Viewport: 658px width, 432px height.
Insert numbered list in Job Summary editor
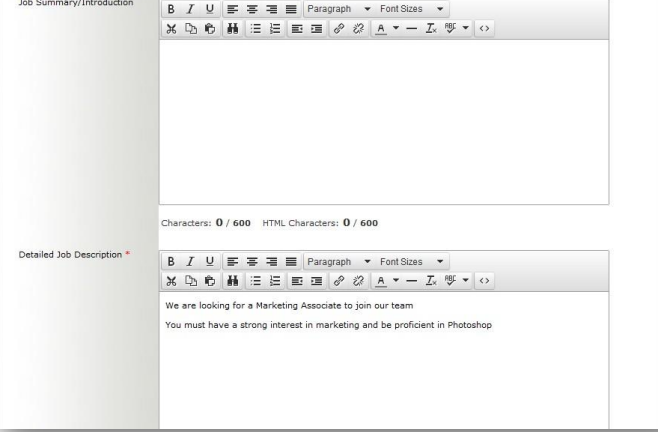point(275,29)
